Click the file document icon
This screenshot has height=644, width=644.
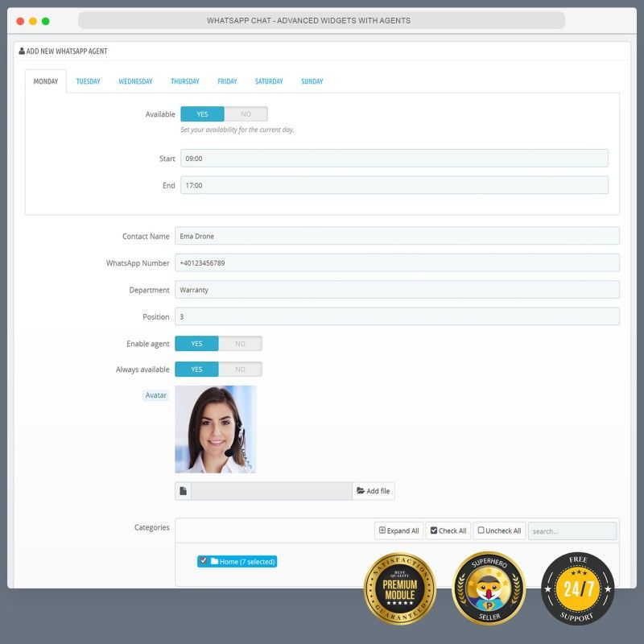pyautogui.click(x=184, y=491)
